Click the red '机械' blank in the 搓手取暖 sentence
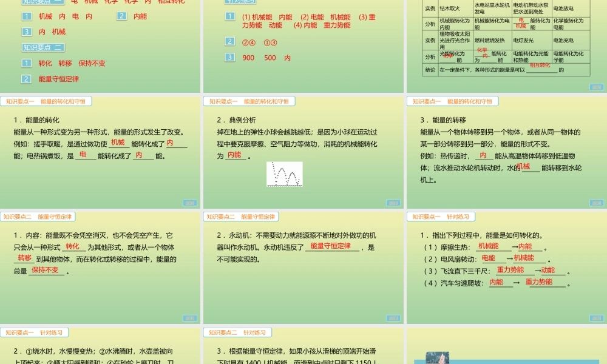607x364 pixels. coord(118,143)
